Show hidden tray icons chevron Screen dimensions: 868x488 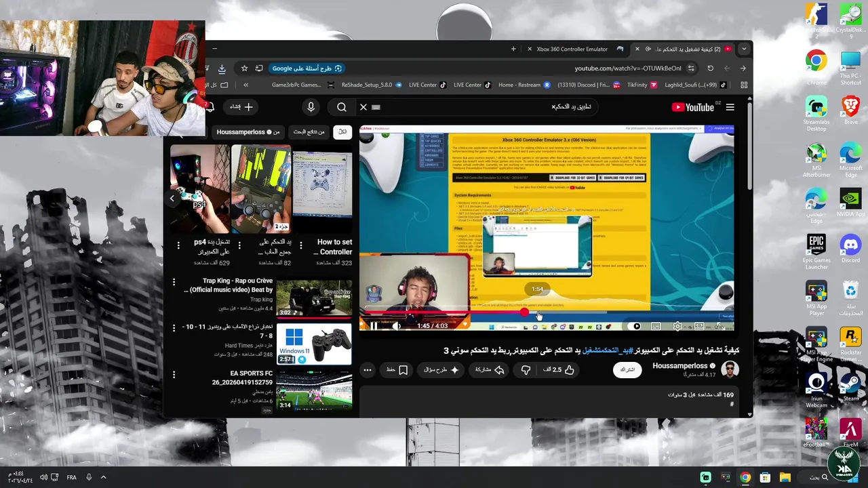103,477
